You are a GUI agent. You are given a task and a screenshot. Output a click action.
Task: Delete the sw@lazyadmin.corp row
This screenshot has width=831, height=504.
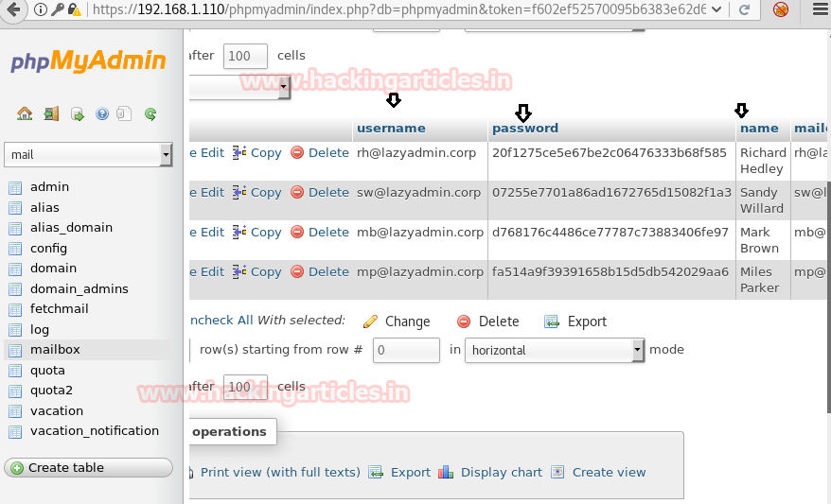pos(320,193)
